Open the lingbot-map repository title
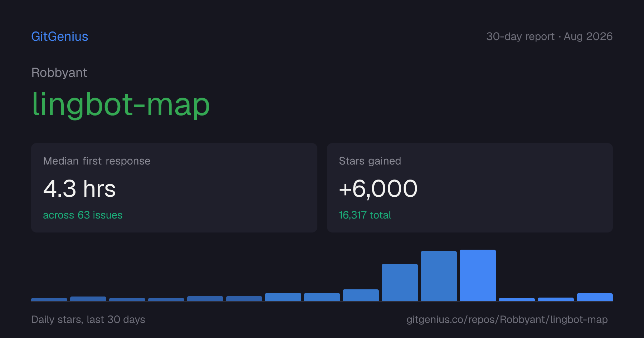644x338 pixels. coord(121,104)
